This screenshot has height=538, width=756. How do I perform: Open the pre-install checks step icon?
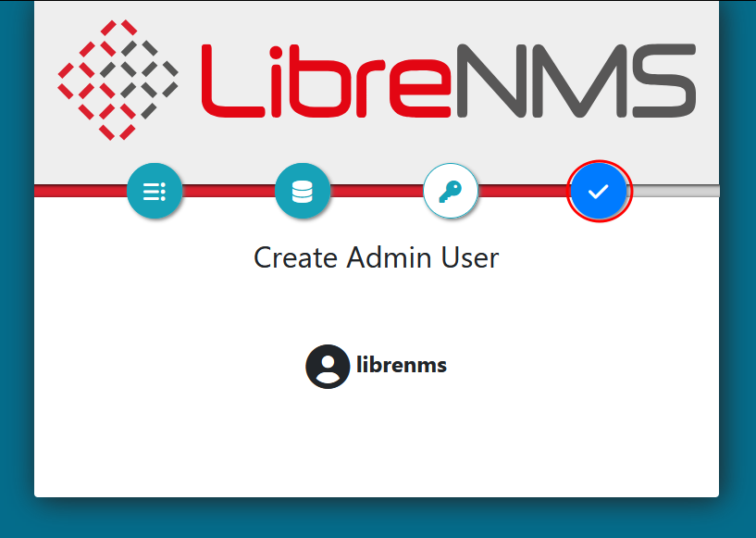click(155, 191)
